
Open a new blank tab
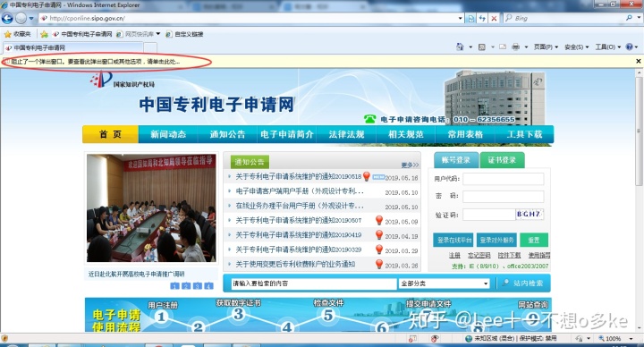(150, 47)
